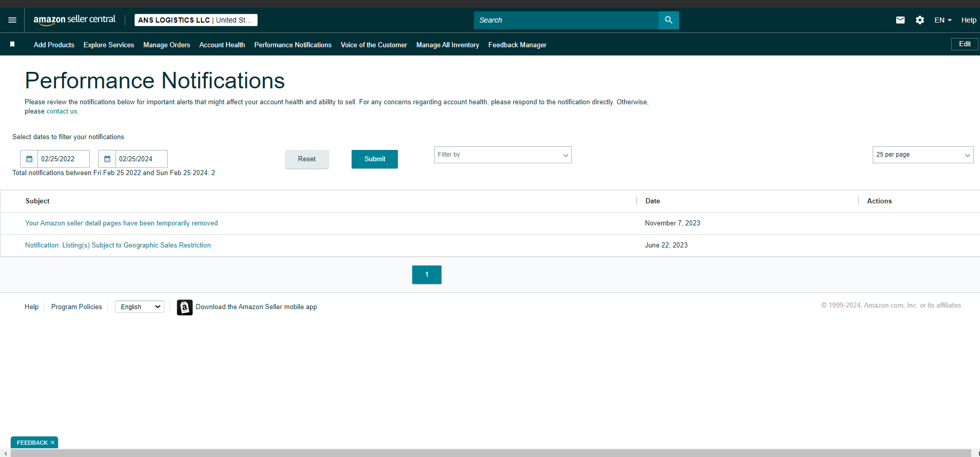Go to Manage All Inventory
This screenshot has height=457, width=980.
448,45
